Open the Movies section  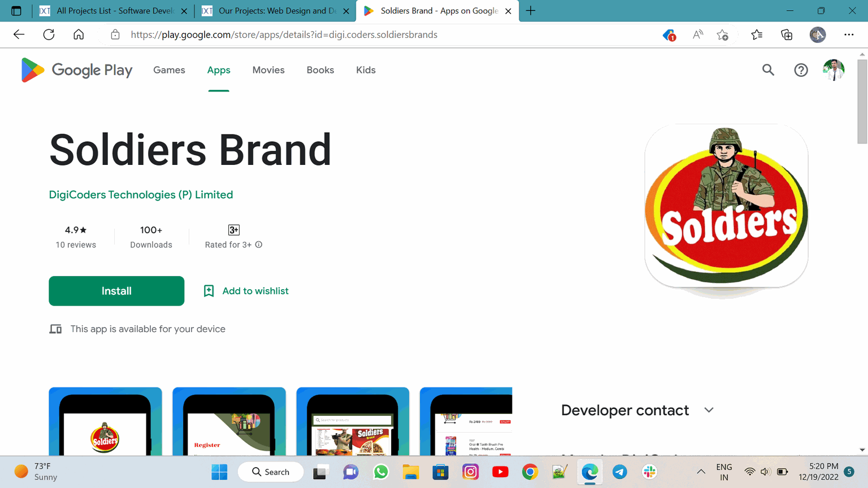click(x=268, y=70)
